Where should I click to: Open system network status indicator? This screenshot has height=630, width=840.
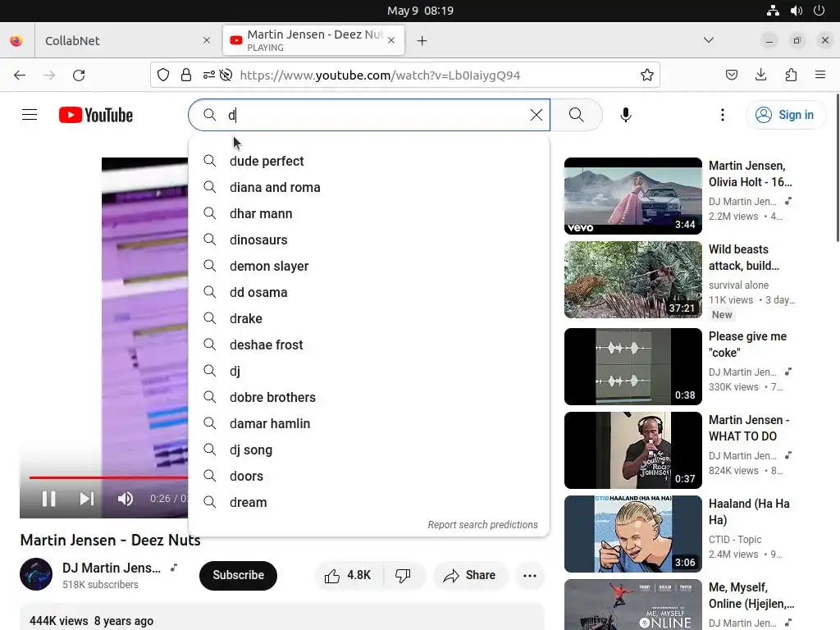pyautogui.click(x=773, y=11)
